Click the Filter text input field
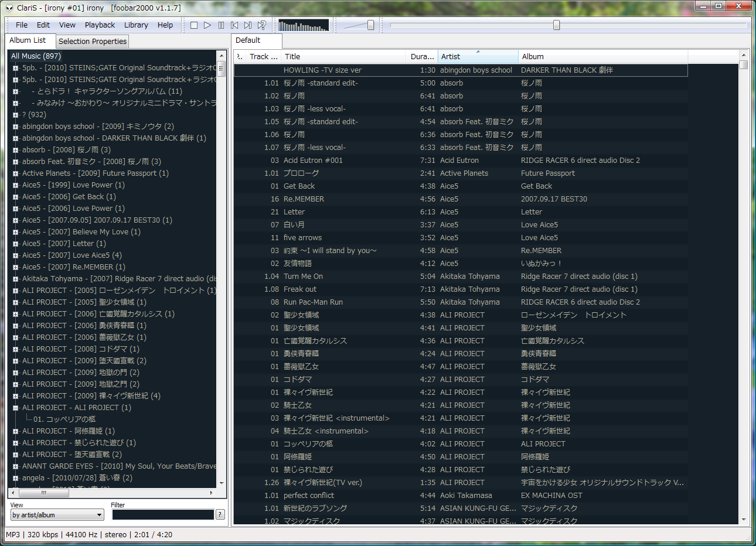Viewport: 756px width, 546px height. [x=163, y=515]
